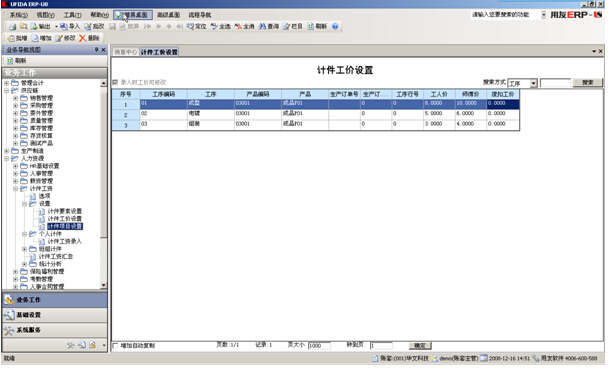Open the 工具 menu

(x=73, y=15)
